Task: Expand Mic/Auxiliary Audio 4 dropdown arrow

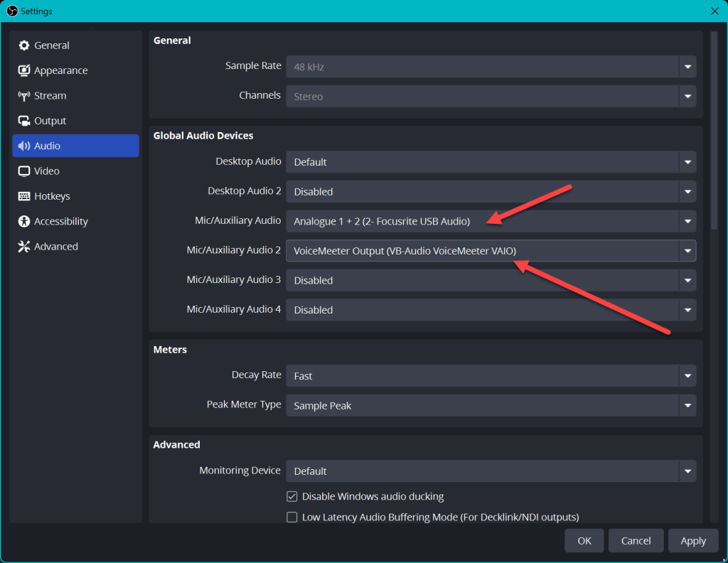Action: coord(687,310)
